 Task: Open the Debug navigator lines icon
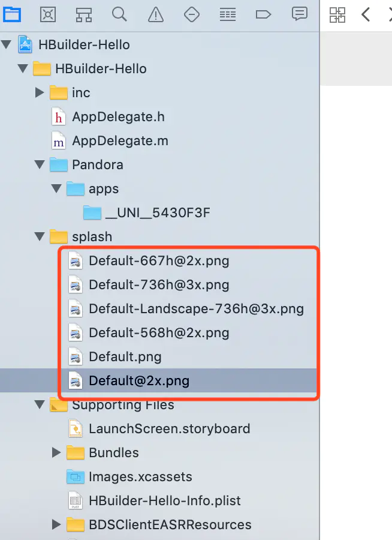point(228,14)
